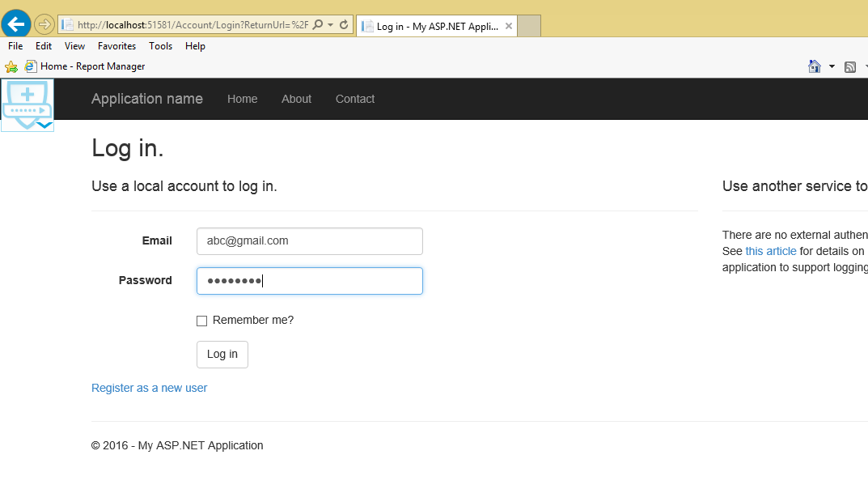
Task: Click the 'Application name' brand link
Action: tap(147, 99)
